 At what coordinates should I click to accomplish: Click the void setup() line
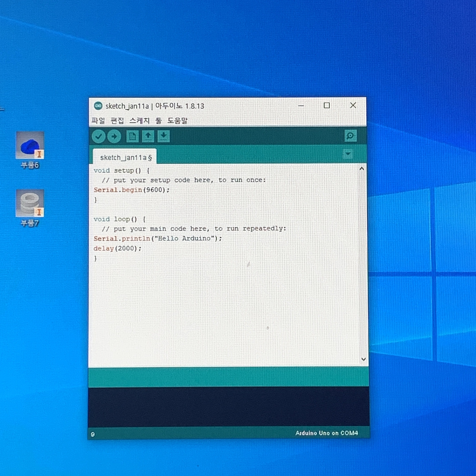[x=121, y=171]
